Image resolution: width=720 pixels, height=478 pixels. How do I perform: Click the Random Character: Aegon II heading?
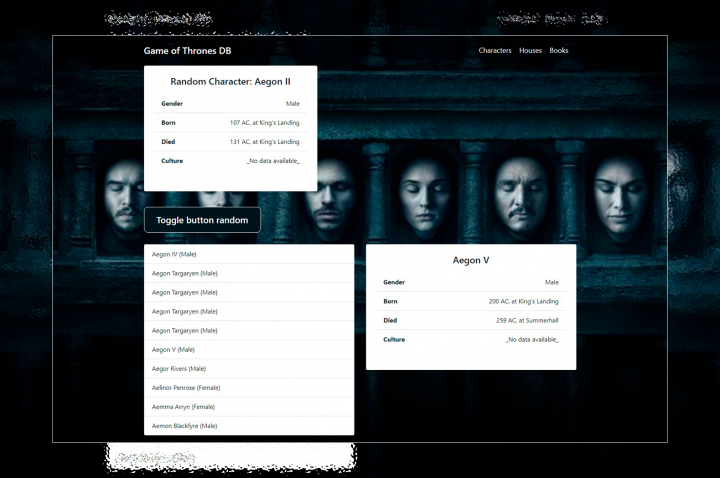tap(231, 82)
